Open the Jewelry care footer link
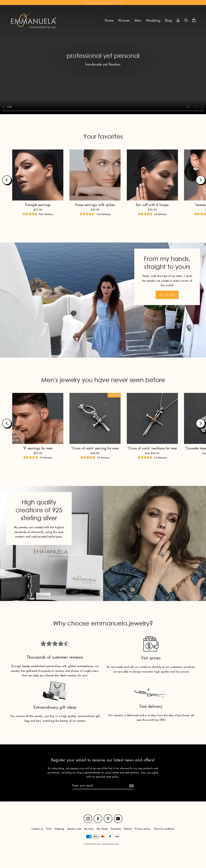Screen dimensions: 206x868 [74, 829]
